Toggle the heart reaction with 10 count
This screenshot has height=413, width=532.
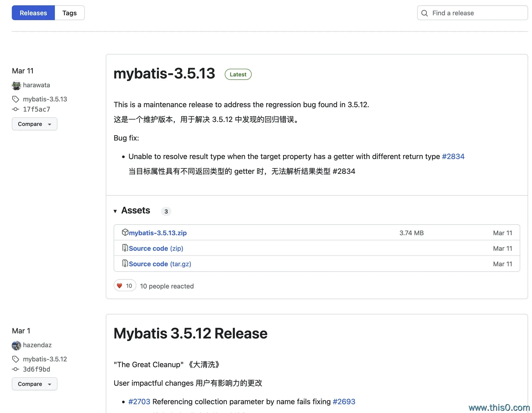(x=125, y=286)
